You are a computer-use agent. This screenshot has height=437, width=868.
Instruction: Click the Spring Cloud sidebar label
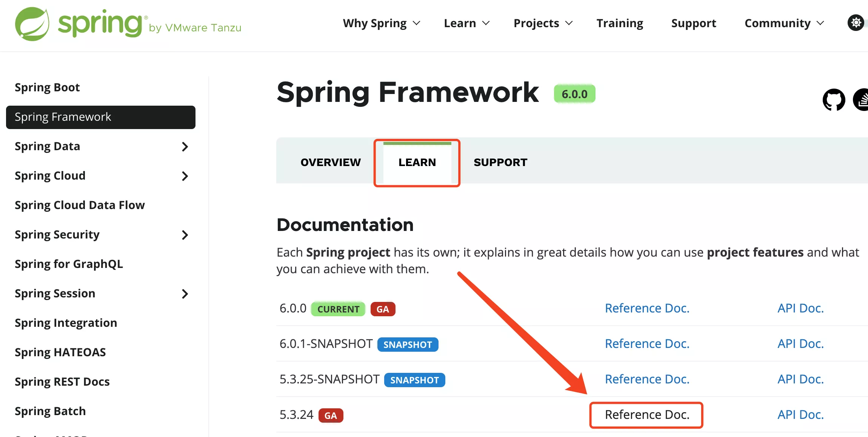[x=50, y=176]
